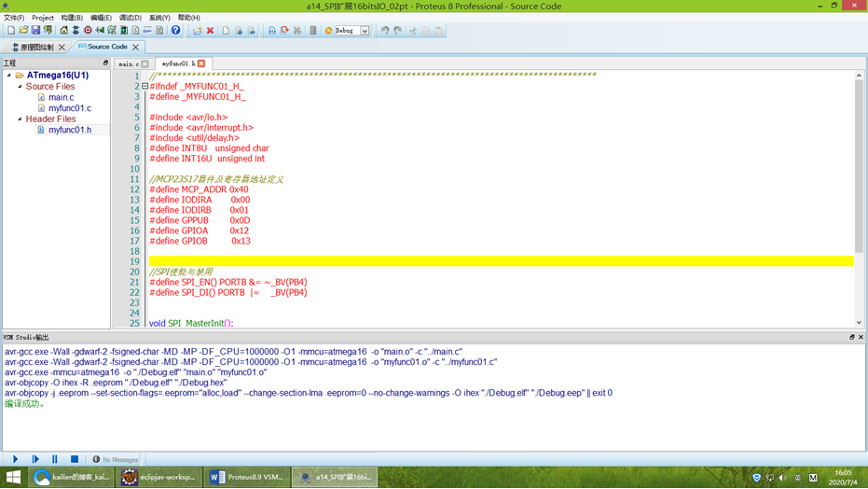The height and width of the screenshot is (489, 868).
Task: Click the highlighted yellow line 19
Action: tap(501, 261)
